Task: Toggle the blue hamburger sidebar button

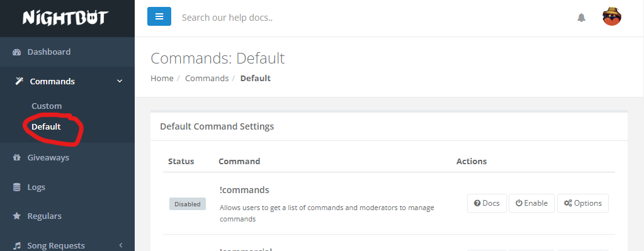Action: coord(159,17)
